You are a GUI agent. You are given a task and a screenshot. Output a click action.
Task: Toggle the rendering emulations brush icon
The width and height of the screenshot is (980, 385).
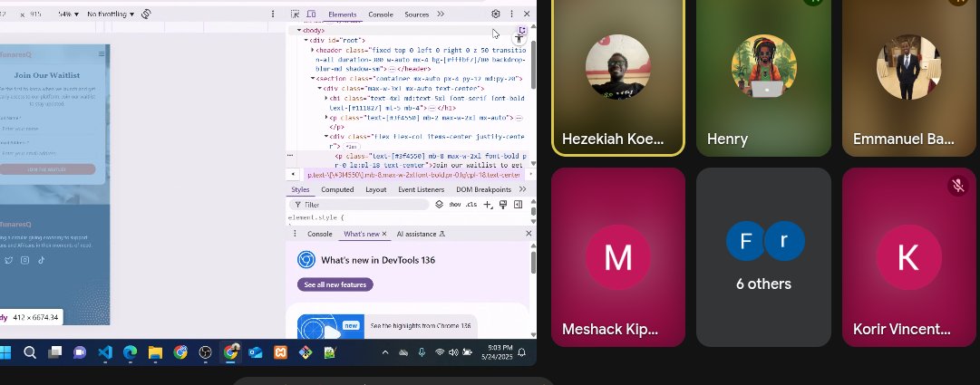click(x=503, y=205)
